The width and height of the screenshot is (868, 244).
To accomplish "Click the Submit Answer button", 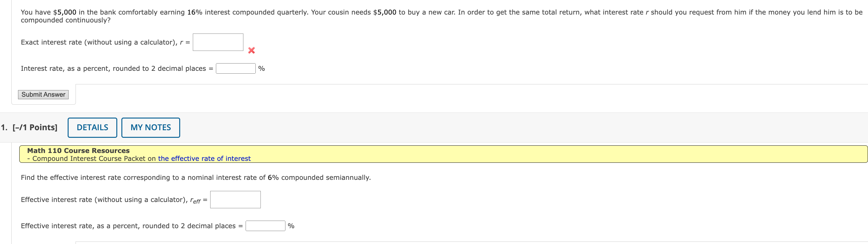I will [43, 95].
